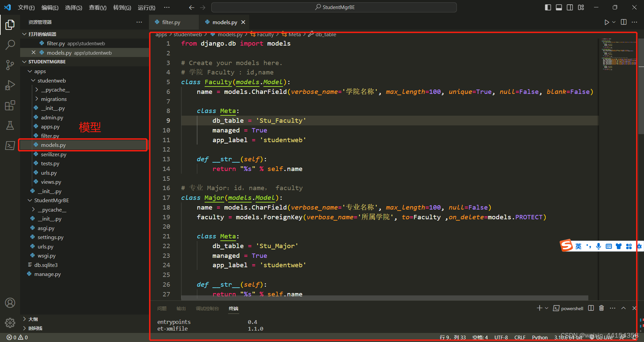Create a new terminal with plus icon
Viewport: 644px width, 342px height.
click(539, 308)
